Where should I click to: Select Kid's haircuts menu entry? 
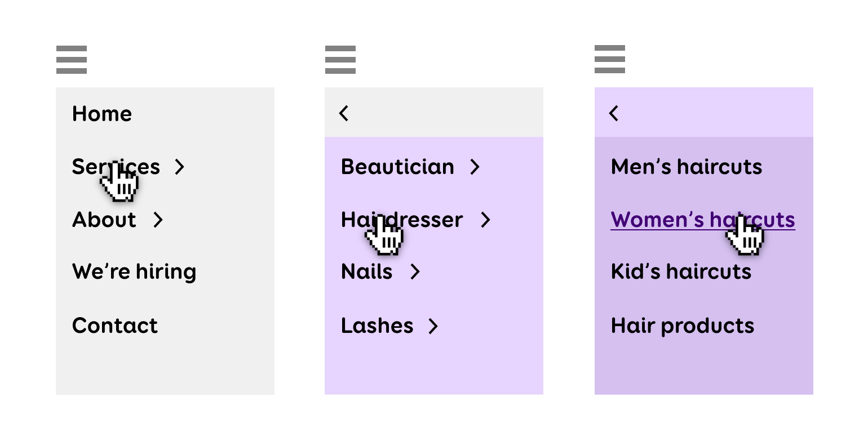[x=681, y=272]
